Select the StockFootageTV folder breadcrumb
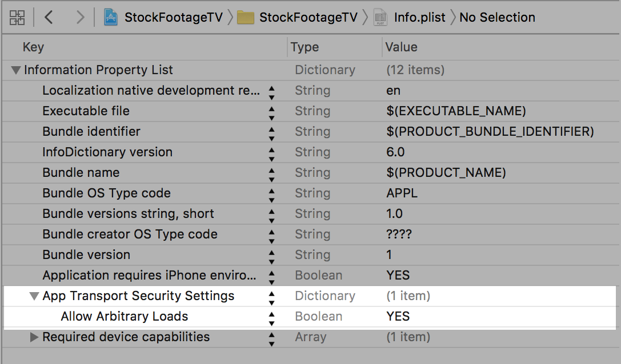Viewport: 621px width, 364px height. pyautogui.click(x=308, y=18)
